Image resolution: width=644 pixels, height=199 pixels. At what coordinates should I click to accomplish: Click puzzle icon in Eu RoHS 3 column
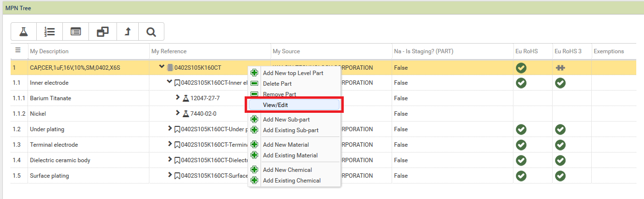(x=560, y=68)
